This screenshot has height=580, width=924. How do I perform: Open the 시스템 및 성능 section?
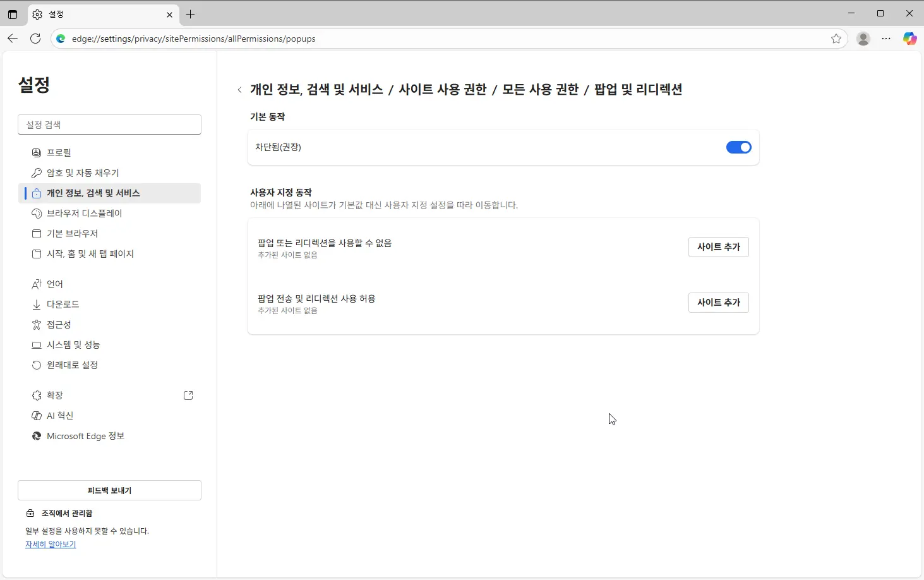point(73,344)
